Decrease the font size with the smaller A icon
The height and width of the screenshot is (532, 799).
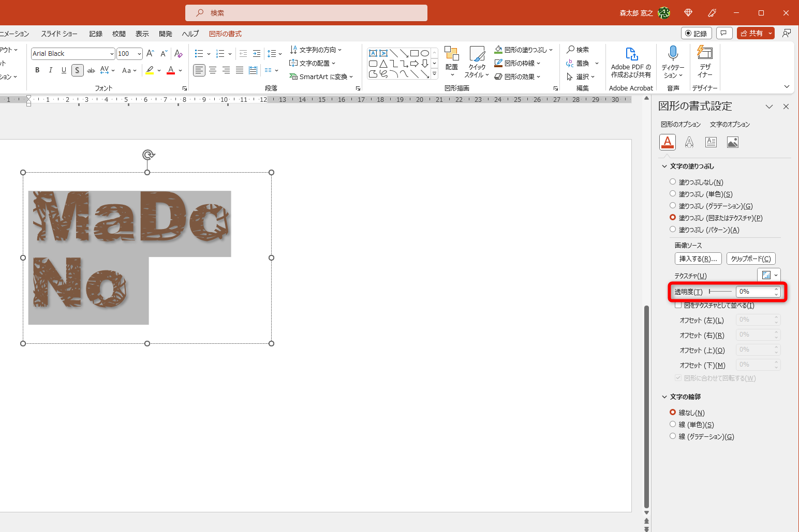pyautogui.click(x=164, y=53)
